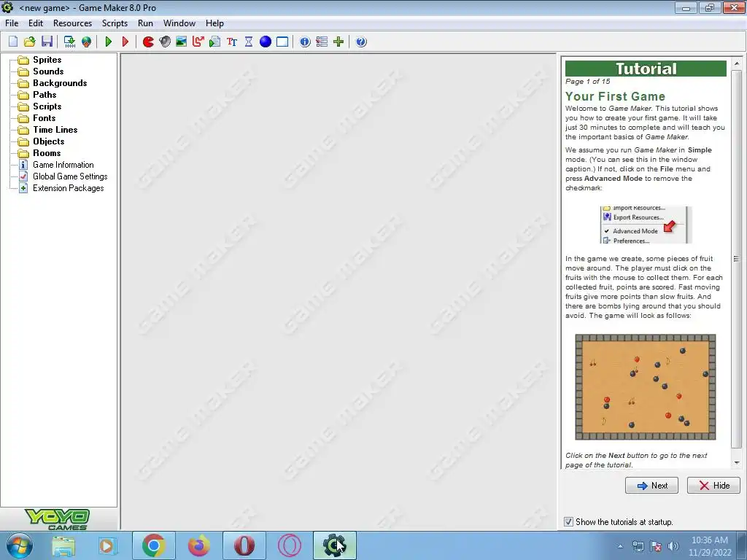Create a path toolbar icon
747x560 pixels.
click(198, 42)
